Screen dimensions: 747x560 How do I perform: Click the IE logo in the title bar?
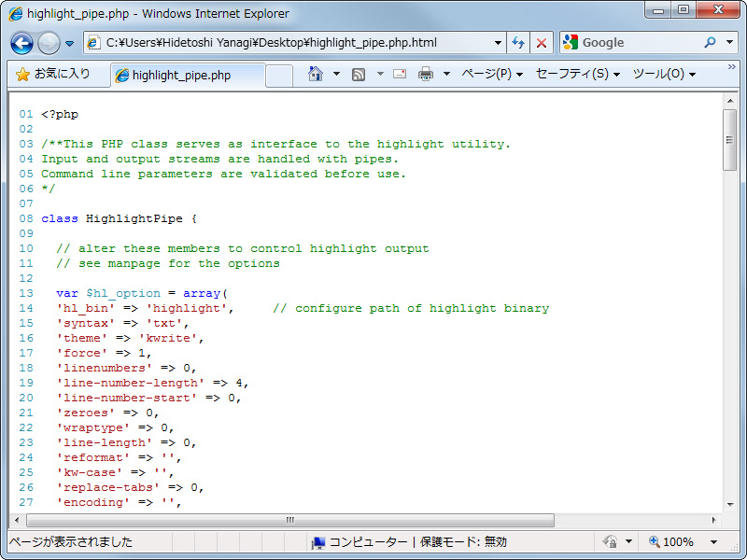click(x=15, y=13)
